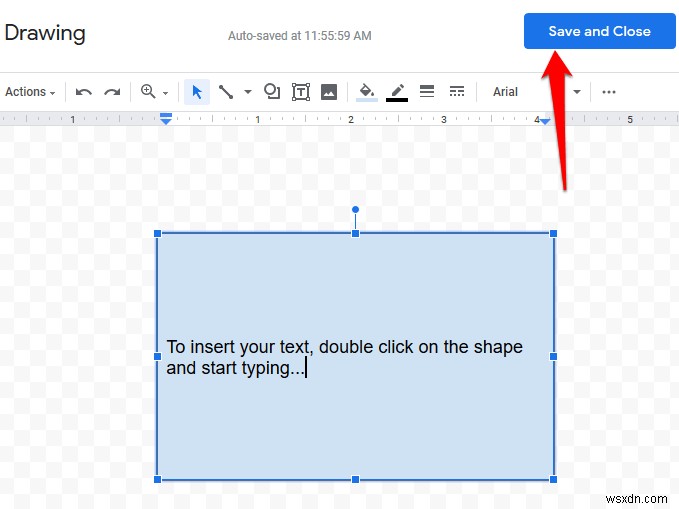The image size is (679, 509).
Task: Click the top-center resize handle
Action: coord(356,234)
